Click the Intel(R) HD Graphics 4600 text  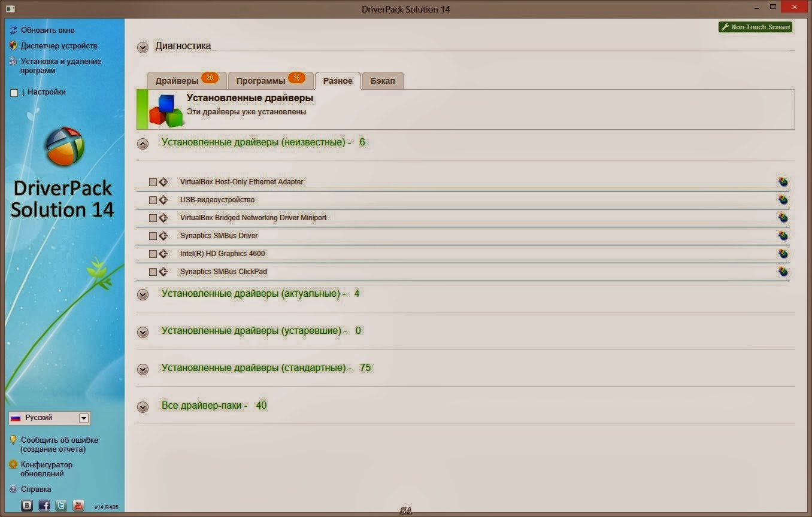tap(222, 254)
